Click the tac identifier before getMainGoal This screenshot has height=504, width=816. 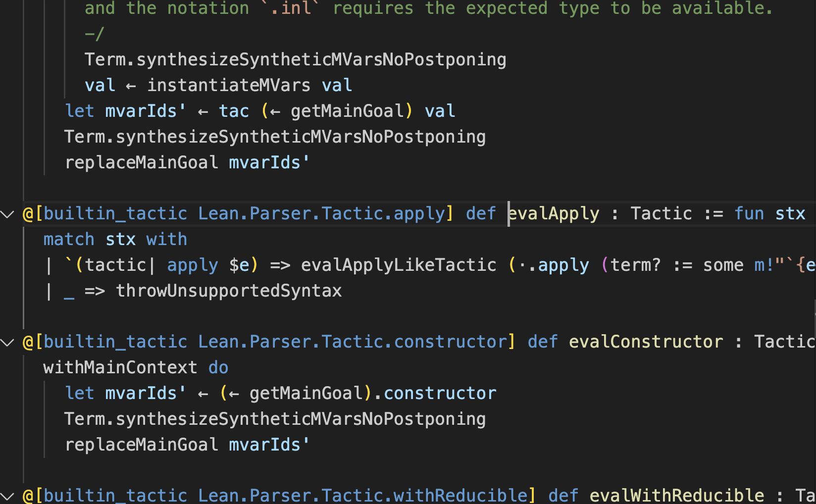[234, 111]
